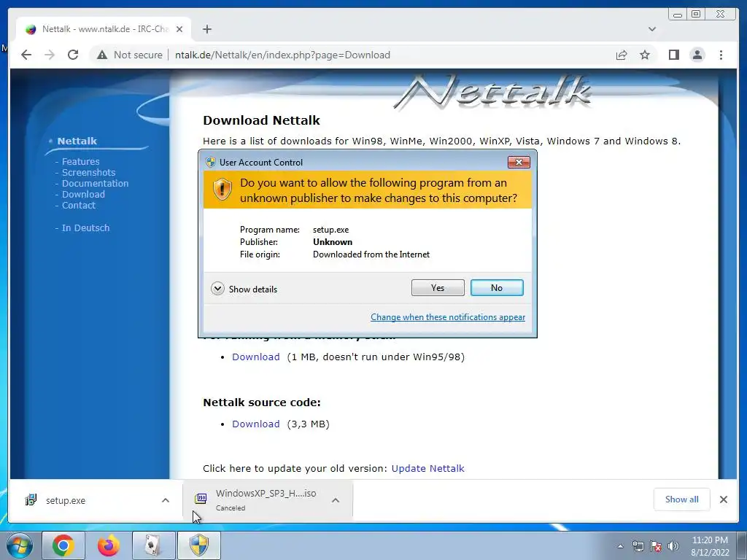Open the Download sidebar link
The image size is (747, 560).
83,194
